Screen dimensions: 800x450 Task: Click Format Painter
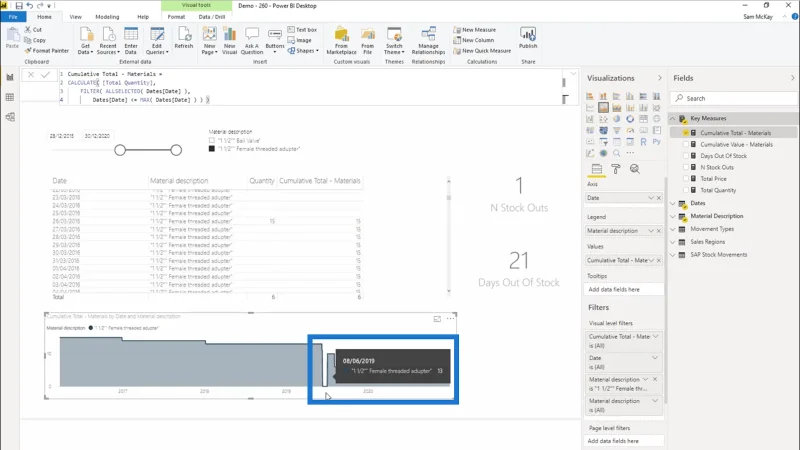coord(46,51)
